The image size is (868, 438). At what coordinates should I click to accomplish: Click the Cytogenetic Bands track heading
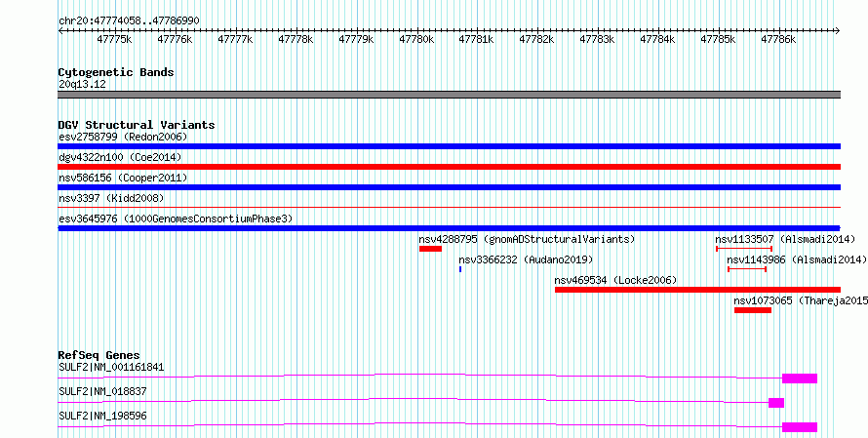click(116, 72)
